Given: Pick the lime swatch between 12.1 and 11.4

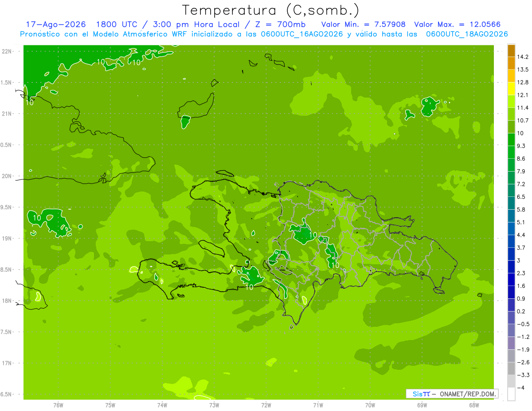Looking at the screenshot, I should click(511, 102).
